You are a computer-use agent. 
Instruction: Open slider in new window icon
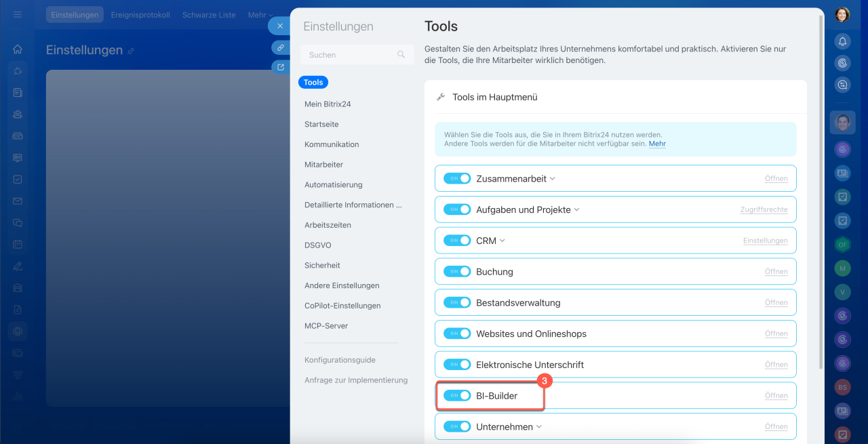coord(280,67)
